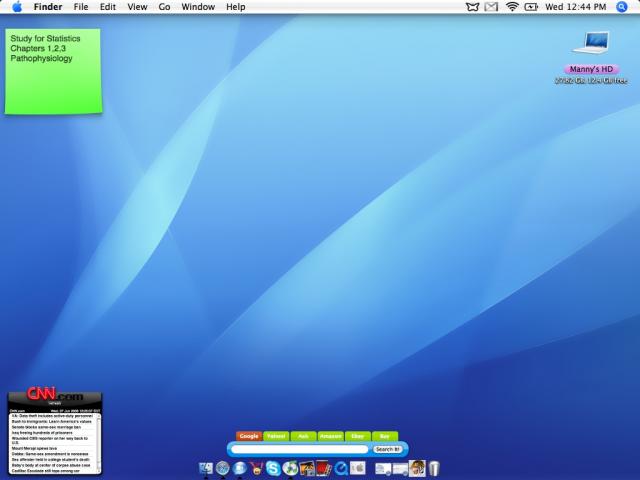The image size is (640, 480).
Task: Open QuickTime Player from the Dock
Action: pyautogui.click(x=341, y=468)
